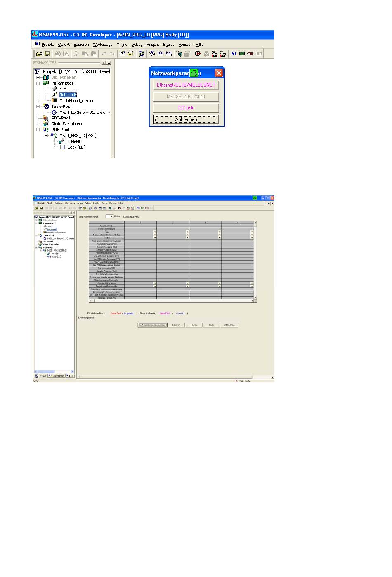Click the Paste icon in MAIN_PRG_LD window toolbar
The image size is (392, 577).
tap(93, 54)
